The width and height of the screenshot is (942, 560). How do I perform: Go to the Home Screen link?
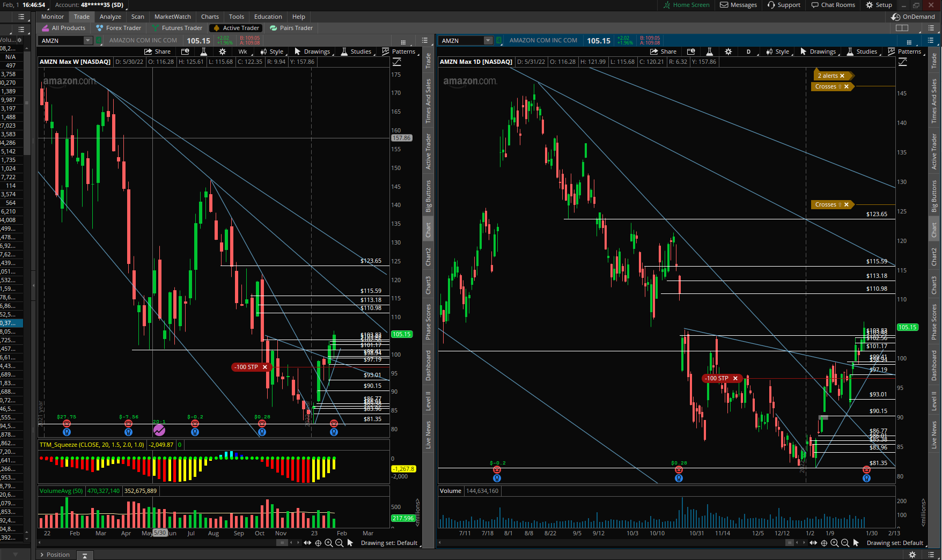click(687, 5)
